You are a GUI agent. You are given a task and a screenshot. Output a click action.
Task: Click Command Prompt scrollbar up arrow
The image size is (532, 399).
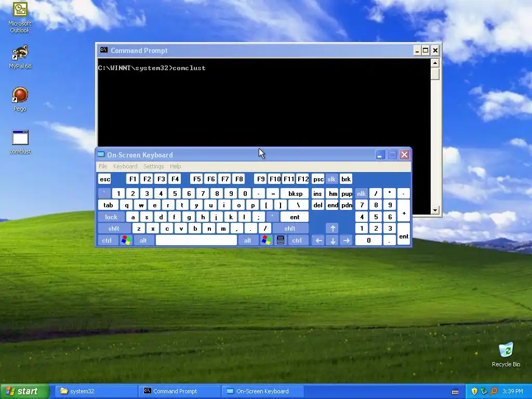435,63
